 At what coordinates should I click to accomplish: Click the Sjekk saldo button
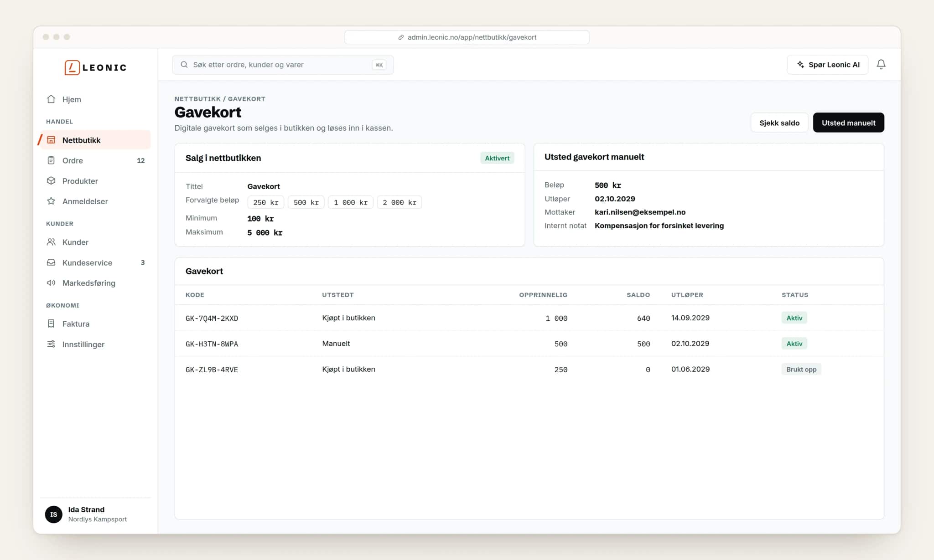tap(779, 123)
